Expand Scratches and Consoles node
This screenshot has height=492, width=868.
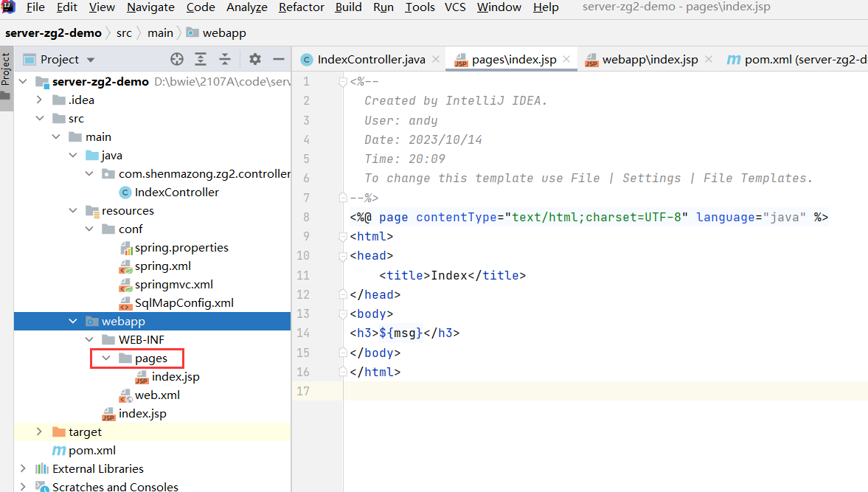point(24,486)
